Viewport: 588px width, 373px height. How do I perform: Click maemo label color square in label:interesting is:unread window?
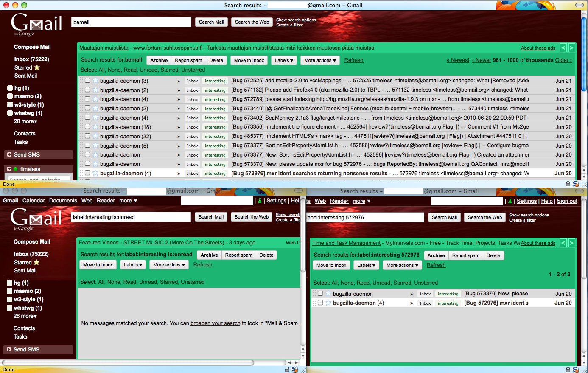(10, 291)
